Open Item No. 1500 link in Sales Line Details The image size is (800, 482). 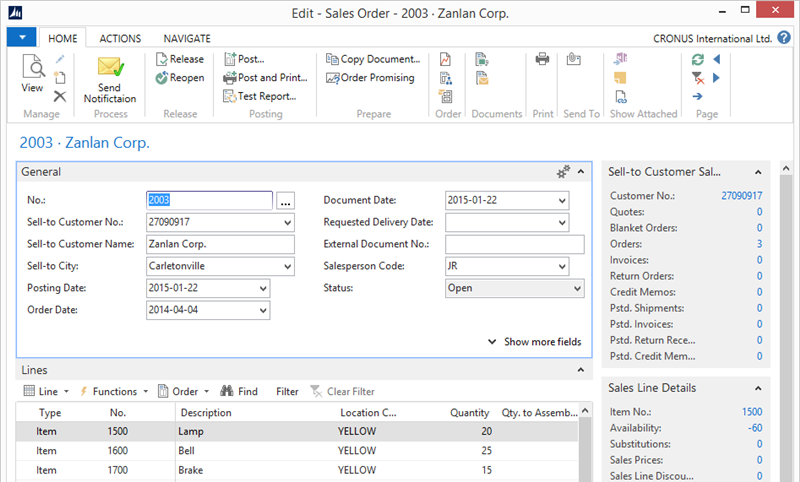point(752,412)
